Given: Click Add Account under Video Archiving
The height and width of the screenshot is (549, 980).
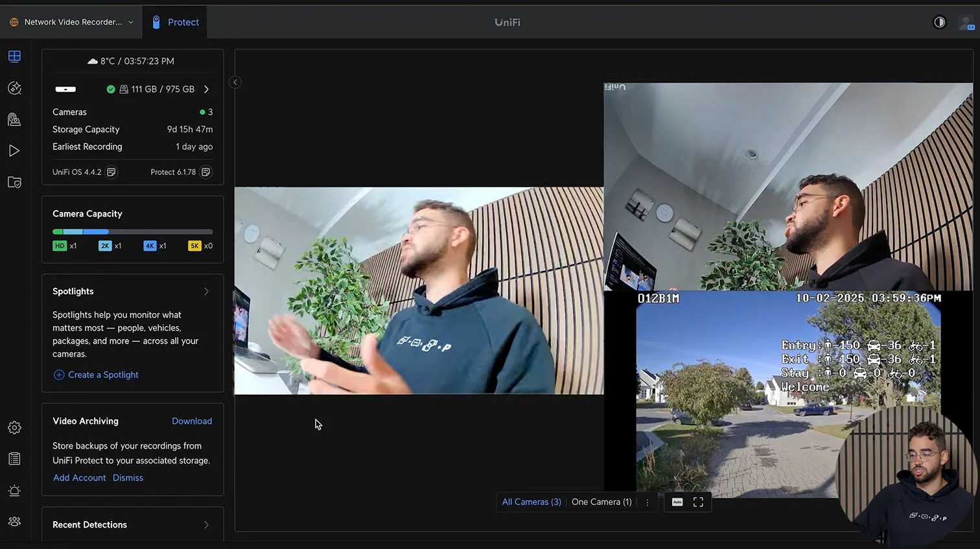Looking at the screenshot, I should click(x=79, y=478).
